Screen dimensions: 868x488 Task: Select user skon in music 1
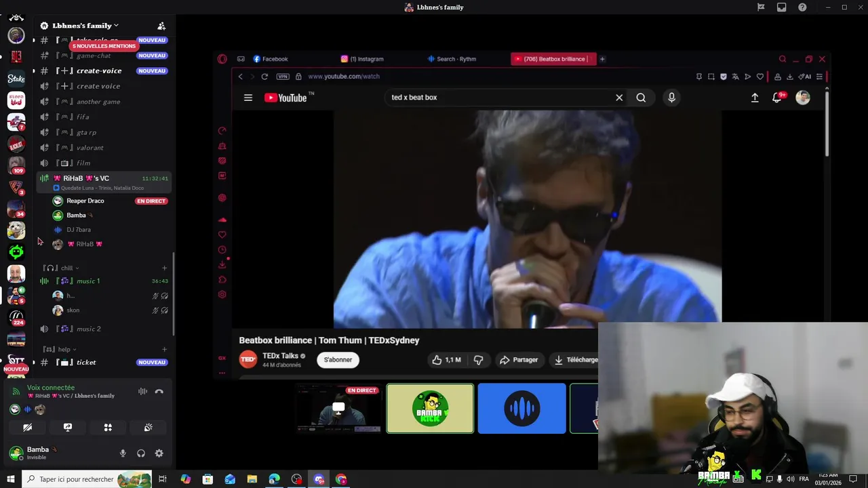73,310
